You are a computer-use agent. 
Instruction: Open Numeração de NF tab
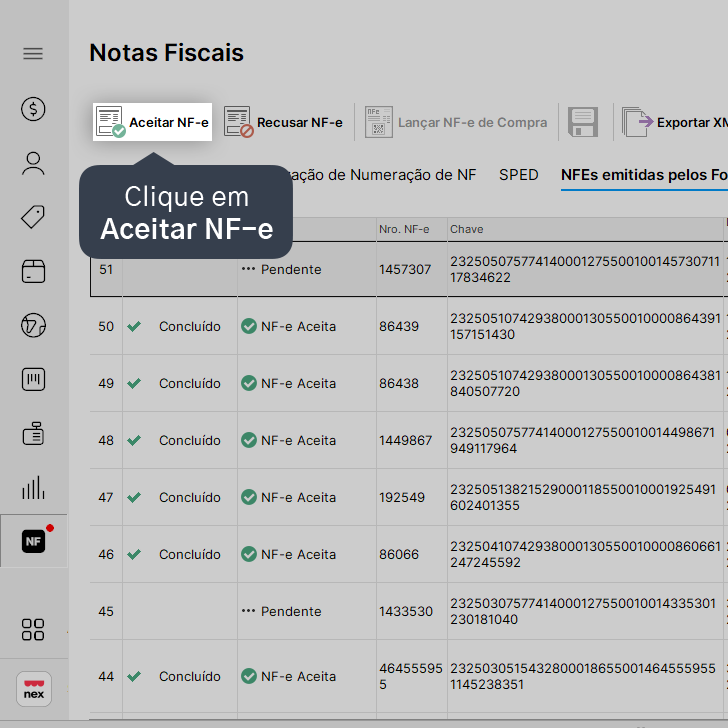pos(384,175)
